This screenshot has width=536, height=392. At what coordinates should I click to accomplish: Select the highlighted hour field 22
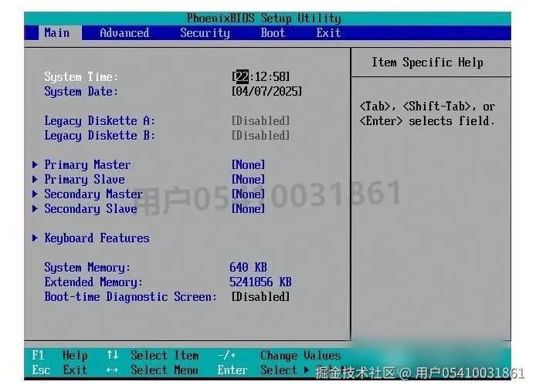(x=243, y=76)
